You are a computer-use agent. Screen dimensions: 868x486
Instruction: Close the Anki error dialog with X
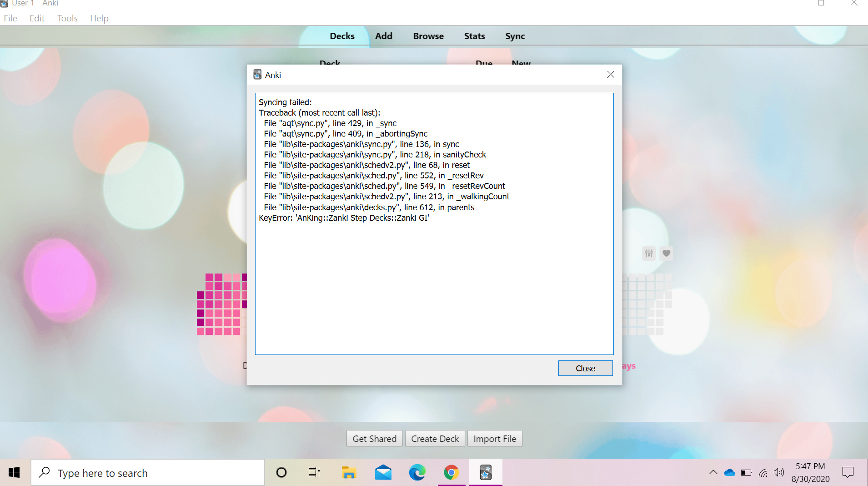611,75
